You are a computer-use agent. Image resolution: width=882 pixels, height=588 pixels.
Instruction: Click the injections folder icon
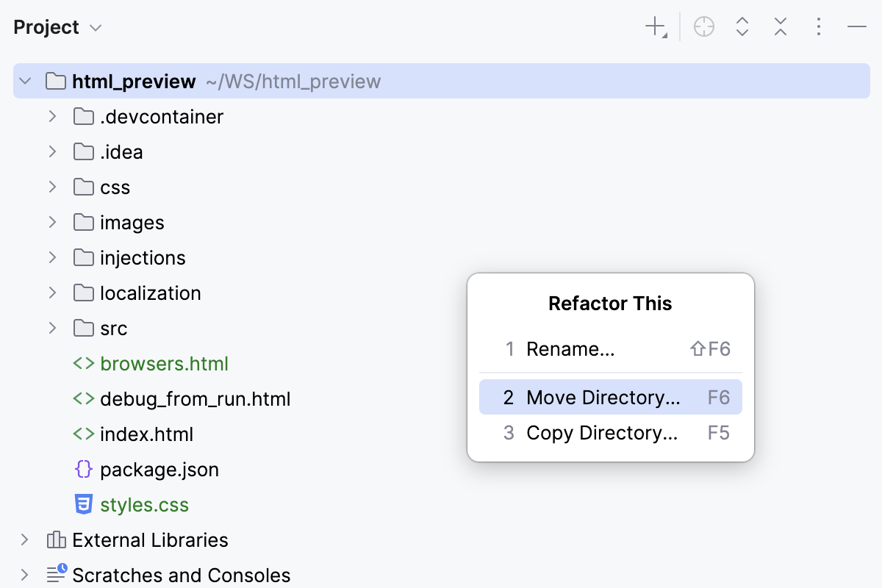[x=84, y=257]
